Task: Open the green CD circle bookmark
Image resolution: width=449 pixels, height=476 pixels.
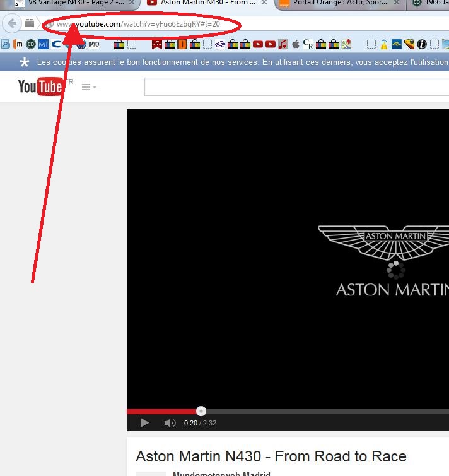Action: (31, 44)
